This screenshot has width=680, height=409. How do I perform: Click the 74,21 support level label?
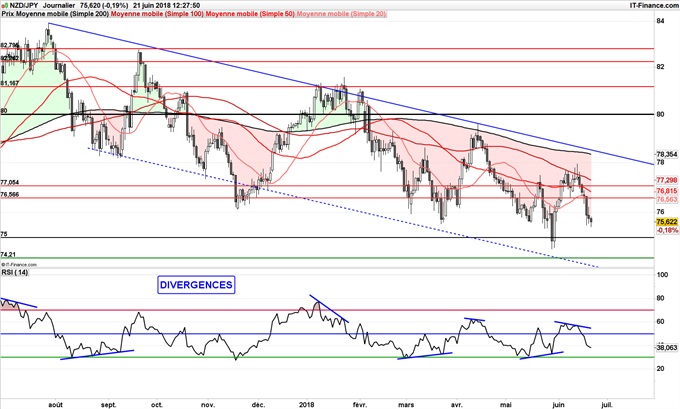pyautogui.click(x=8, y=254)
